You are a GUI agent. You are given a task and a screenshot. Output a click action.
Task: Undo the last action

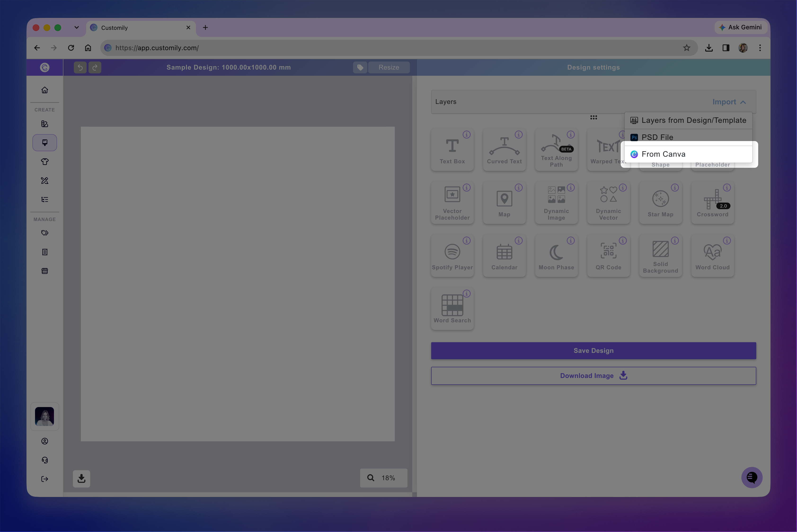tap(80, 67)
